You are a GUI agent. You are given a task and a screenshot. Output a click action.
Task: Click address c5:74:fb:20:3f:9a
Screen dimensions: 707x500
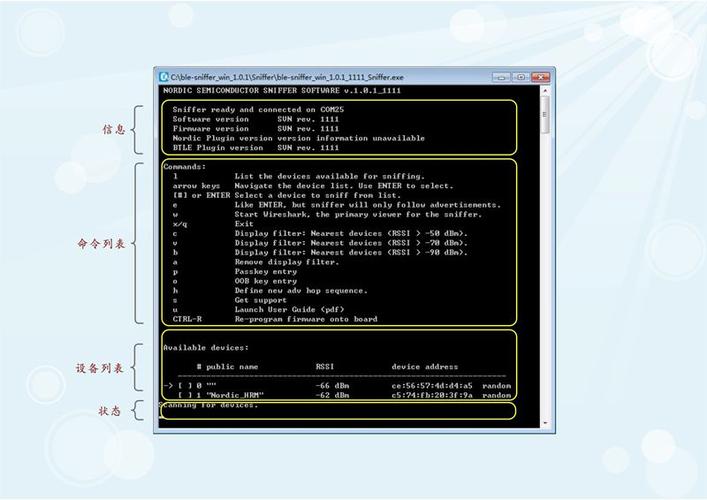432,395
